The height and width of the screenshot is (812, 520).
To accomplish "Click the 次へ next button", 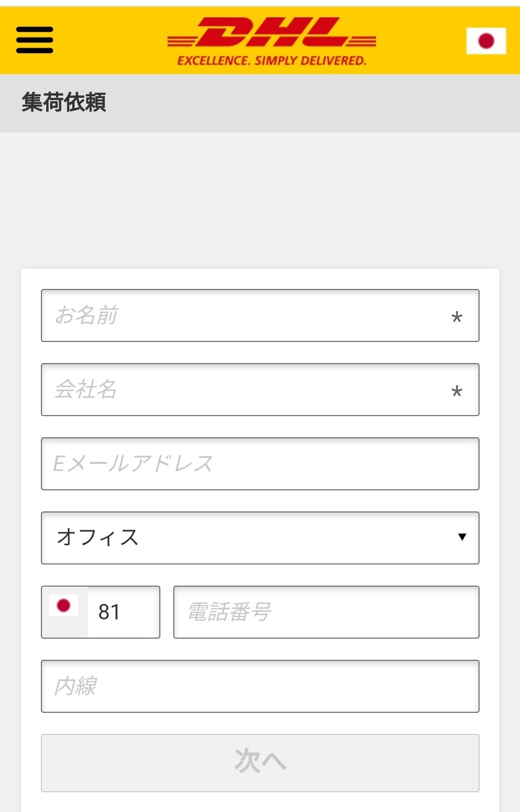I will pyautogui.click(x=260, y=763).
